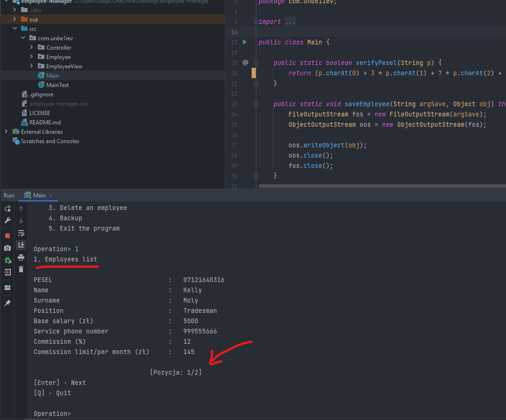Click the final 'Operation>' console prompt

(52, 413)
